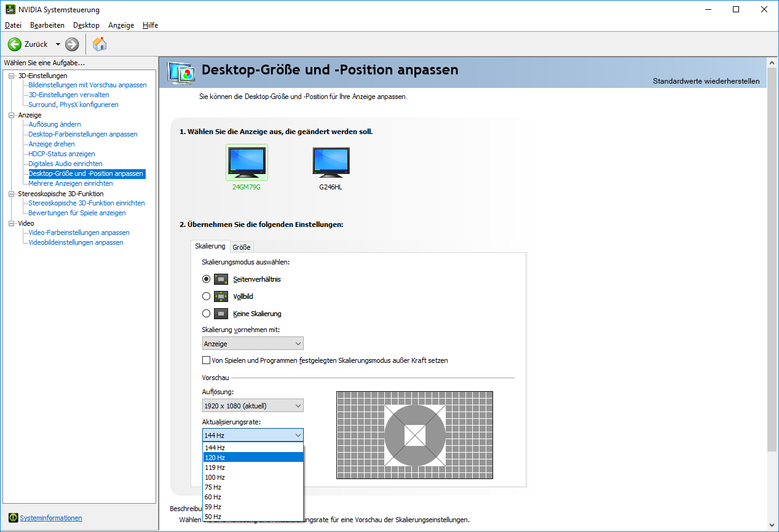Select the Keine Skalierung radio button
This screenshot has height=532, width=779.
(206, 314)
